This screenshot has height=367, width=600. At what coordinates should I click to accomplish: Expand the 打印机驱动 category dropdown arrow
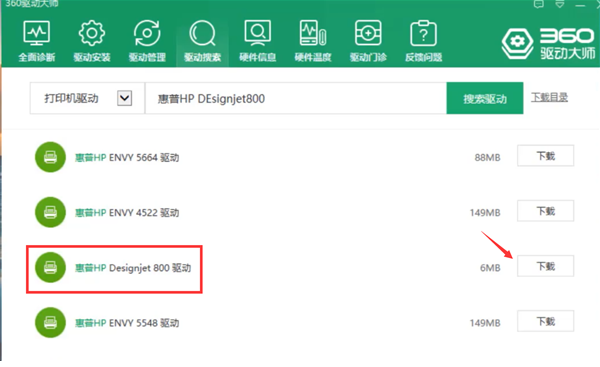pyautogui.click(x=124, y=98)
